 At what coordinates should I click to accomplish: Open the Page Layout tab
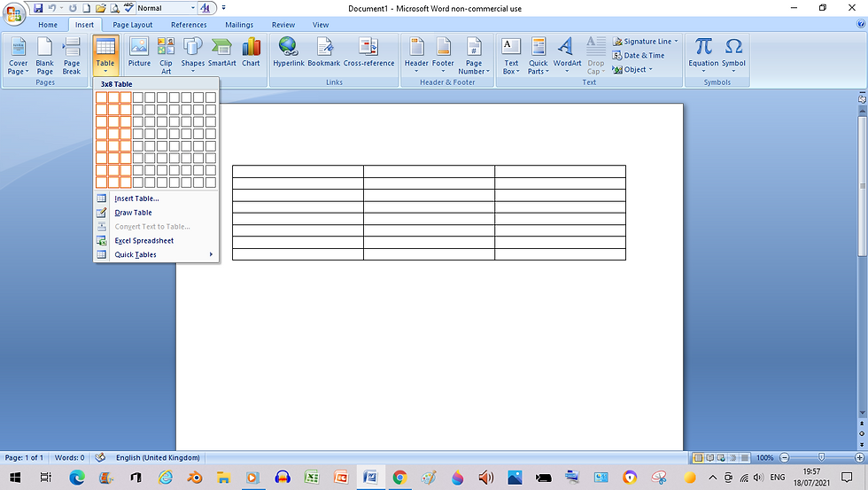pyautogui.click(x=132, y=25)
